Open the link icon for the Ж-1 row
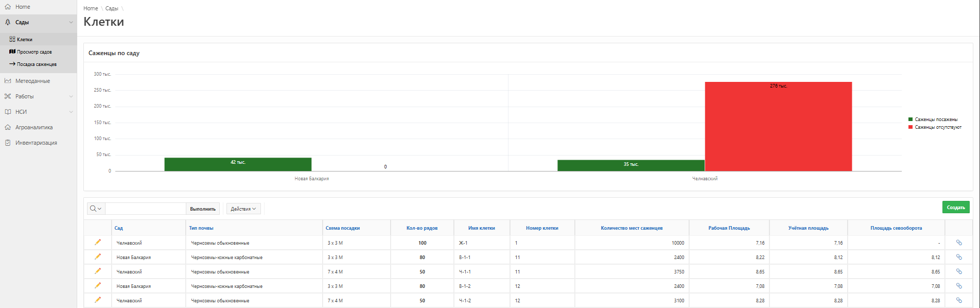 pyautogui.click(x=959, y=242)
